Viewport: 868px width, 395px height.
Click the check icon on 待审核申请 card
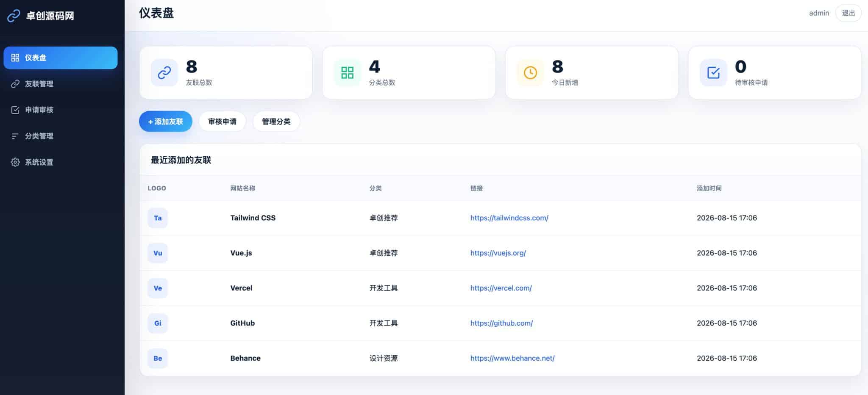713,73
